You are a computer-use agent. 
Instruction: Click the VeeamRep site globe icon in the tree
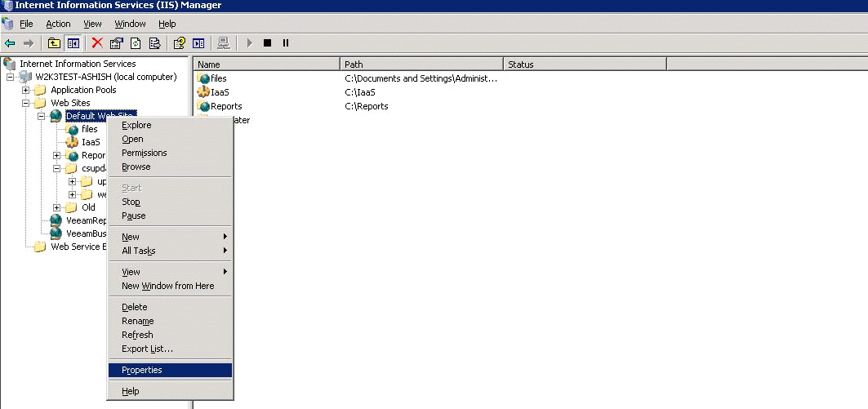(56, 220)
